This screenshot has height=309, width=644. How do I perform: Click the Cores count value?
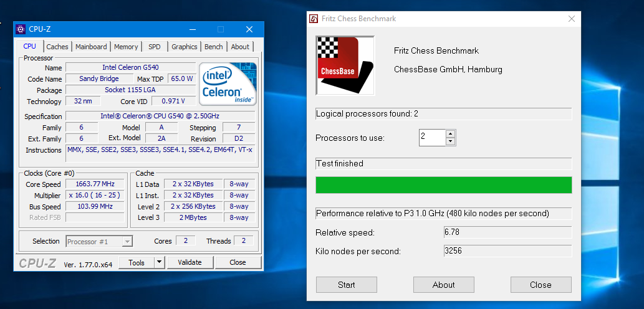coord(186,241)
